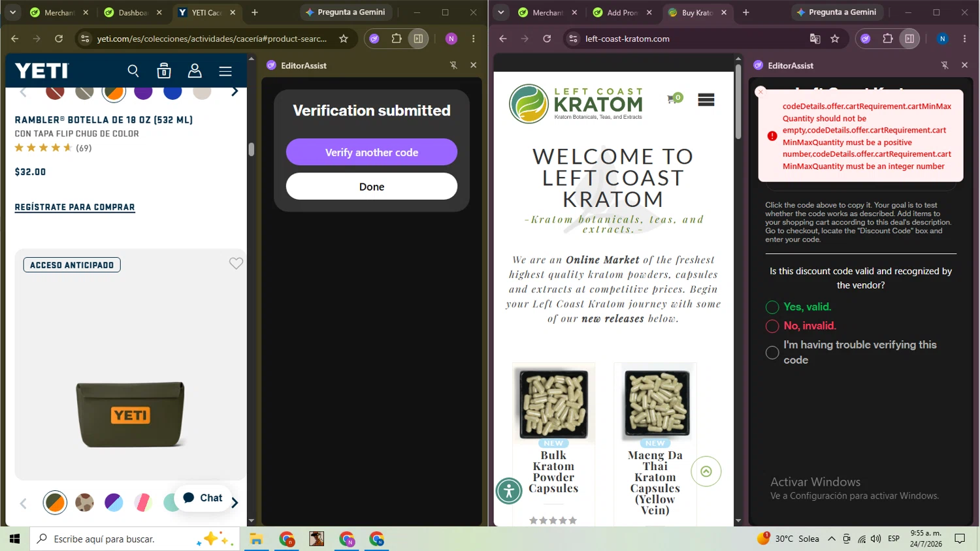Click the "Verify another code" button
The height and width of the screenshot is (551, 980).
(372, 152)
